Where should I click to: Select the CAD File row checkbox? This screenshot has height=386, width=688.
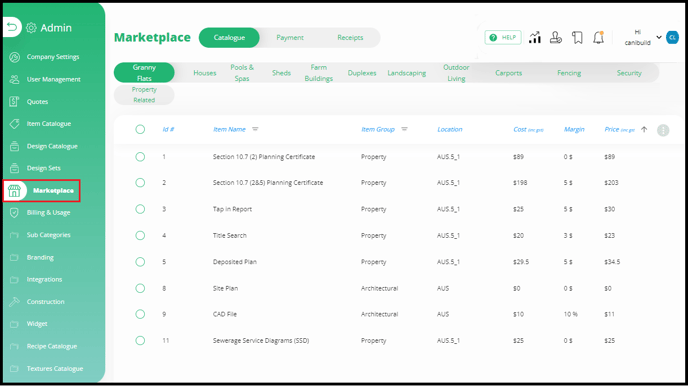[140, 314]
